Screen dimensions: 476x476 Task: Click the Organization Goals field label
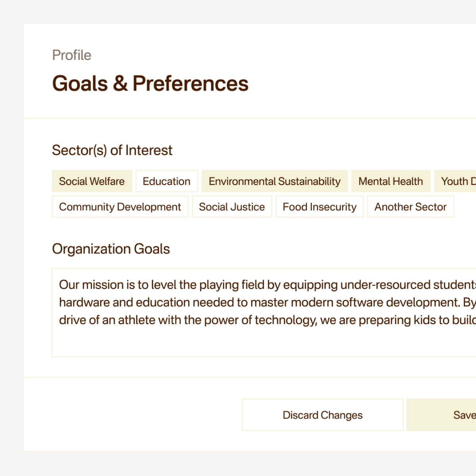pos(111,249)
